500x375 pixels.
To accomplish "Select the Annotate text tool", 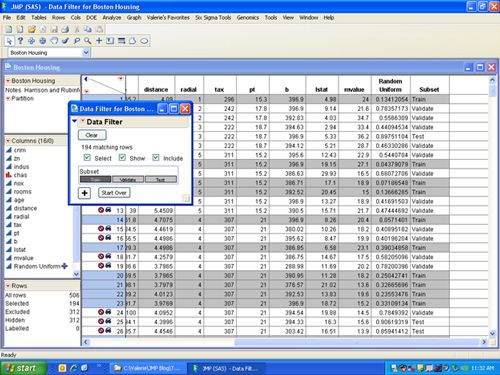I will (110, 41).
